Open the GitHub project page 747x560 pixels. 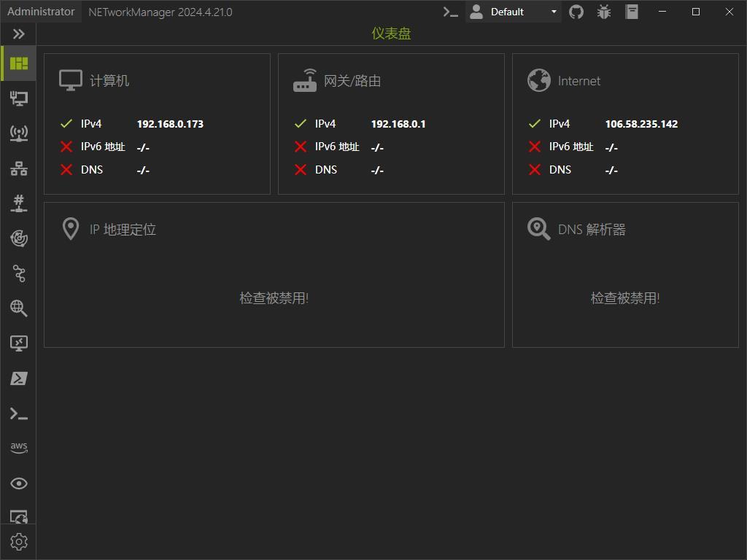(576, 12)
